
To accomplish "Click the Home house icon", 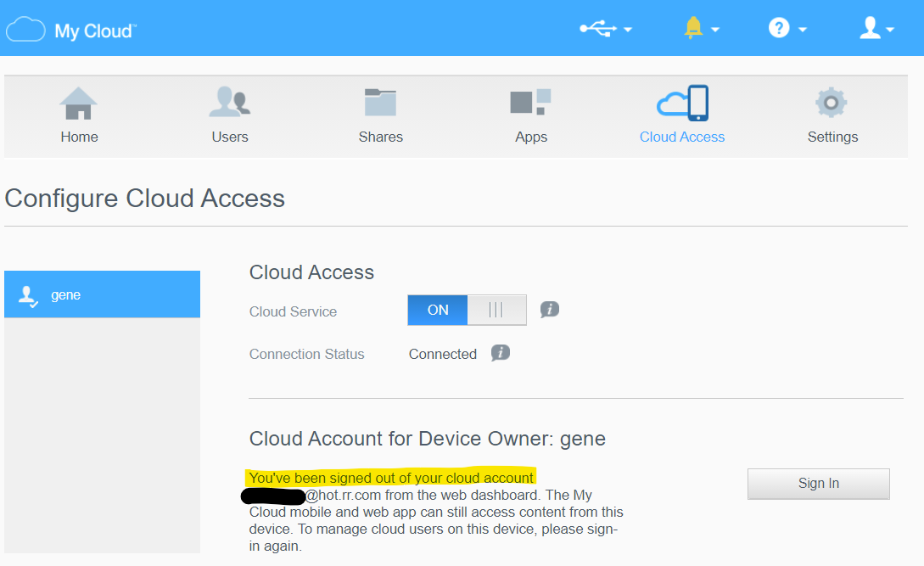I will coord(78,104).
